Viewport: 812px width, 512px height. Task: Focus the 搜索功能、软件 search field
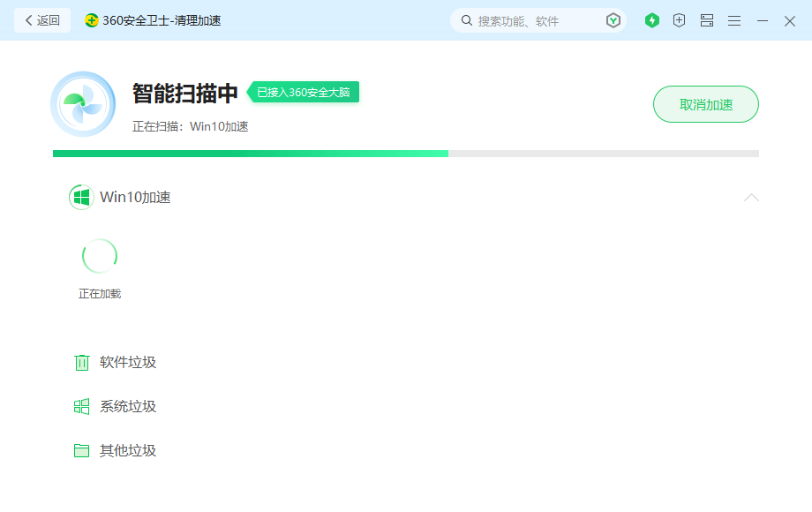[538, 20]
